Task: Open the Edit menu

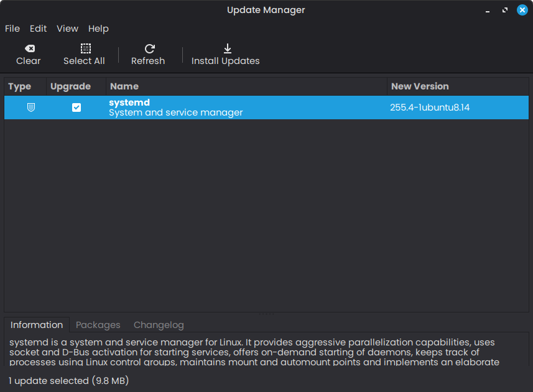Action: [x=39, y=29]
